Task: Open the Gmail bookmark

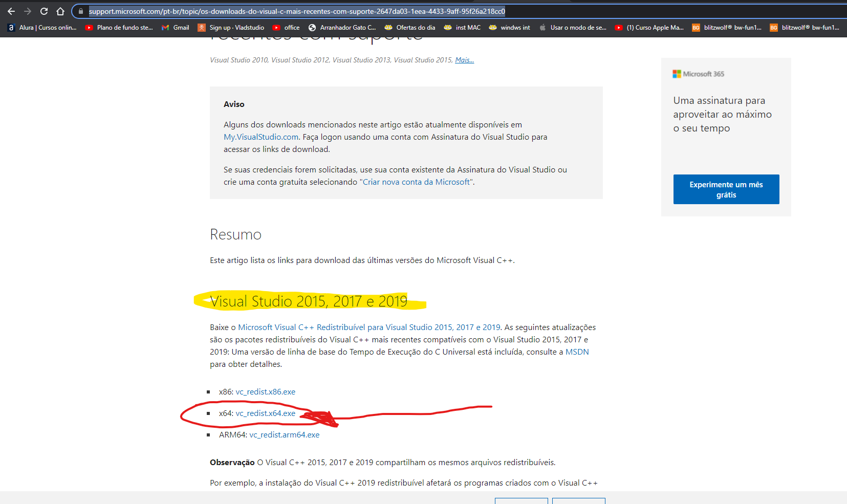Action: 176,28
